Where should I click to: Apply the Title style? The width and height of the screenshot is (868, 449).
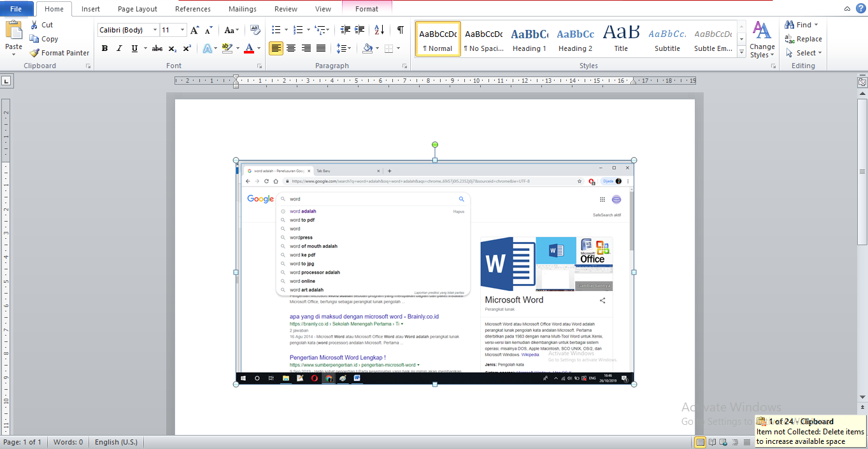click(x=621, y=39)
